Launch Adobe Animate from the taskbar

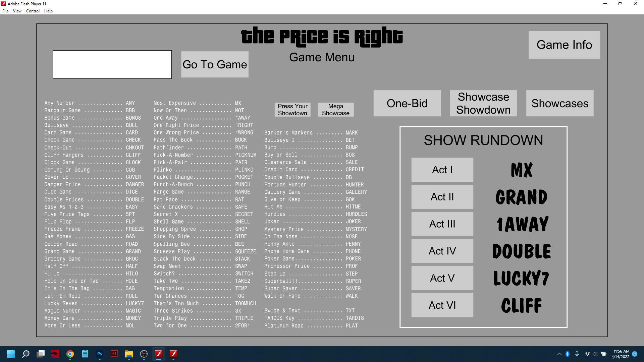pyautogui.click(x=114, y=354)
